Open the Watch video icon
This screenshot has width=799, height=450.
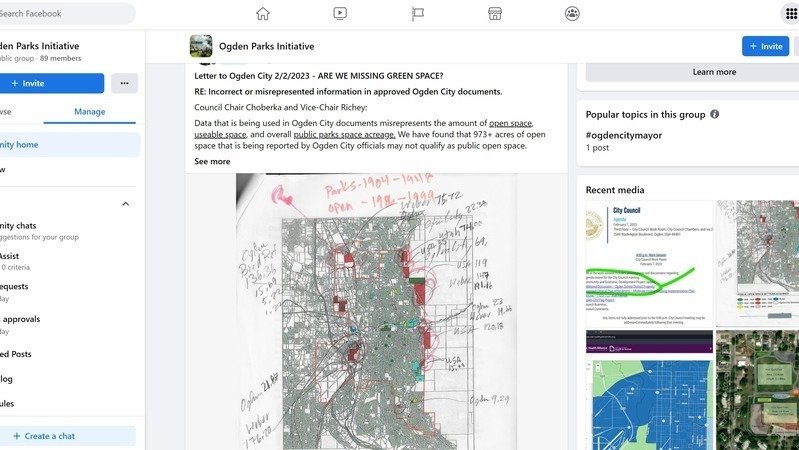pyautogui.click(x=340, y=14)
